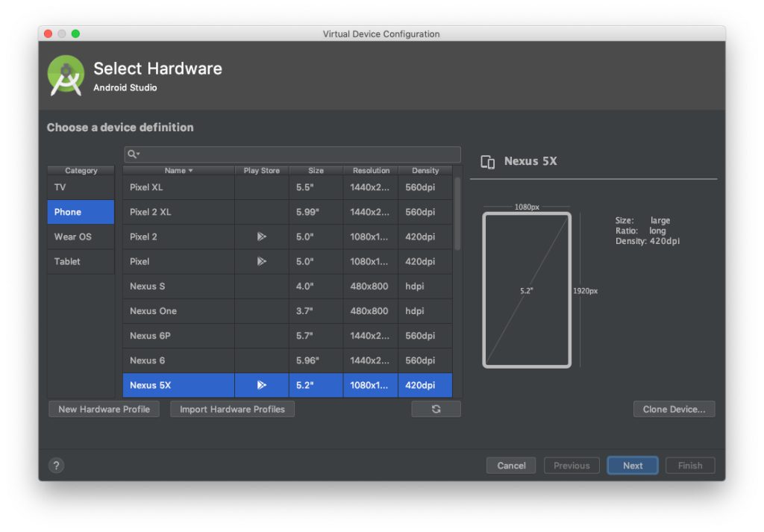
Task: Click the Resolution column header
Action: click(371, 171)
